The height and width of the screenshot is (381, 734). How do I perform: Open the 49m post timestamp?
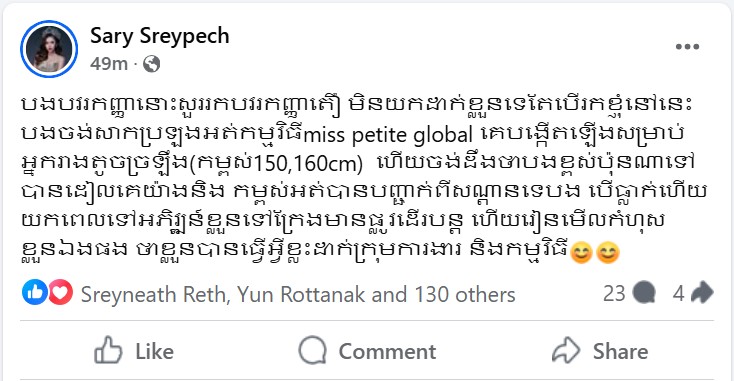click(x=109, y=64)
